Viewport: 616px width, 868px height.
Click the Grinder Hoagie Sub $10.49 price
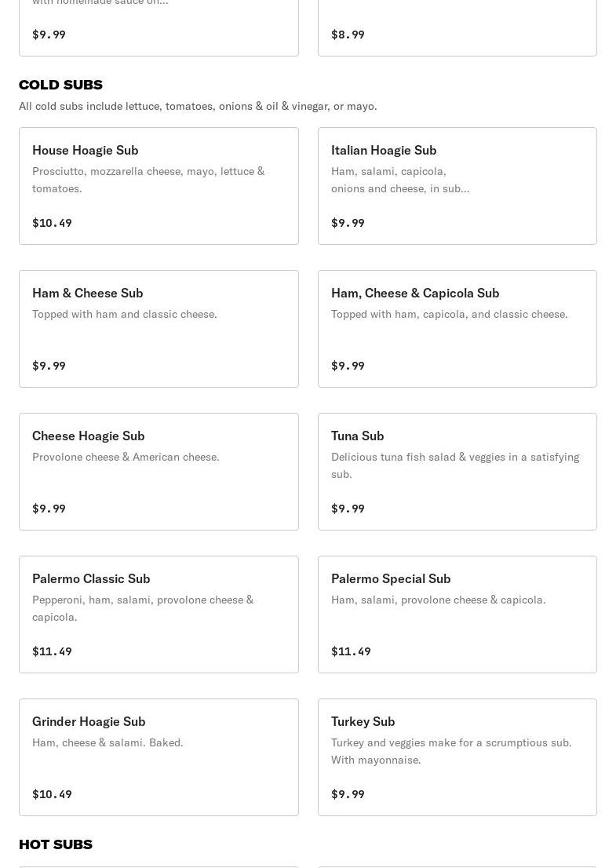click(52, 794)
